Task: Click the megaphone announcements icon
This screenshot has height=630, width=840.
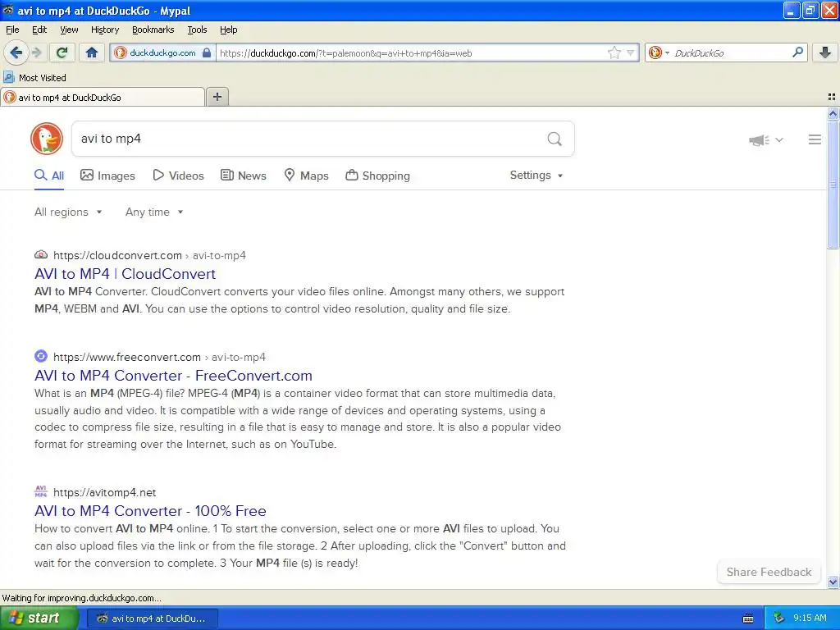Action: coord(759,140)
